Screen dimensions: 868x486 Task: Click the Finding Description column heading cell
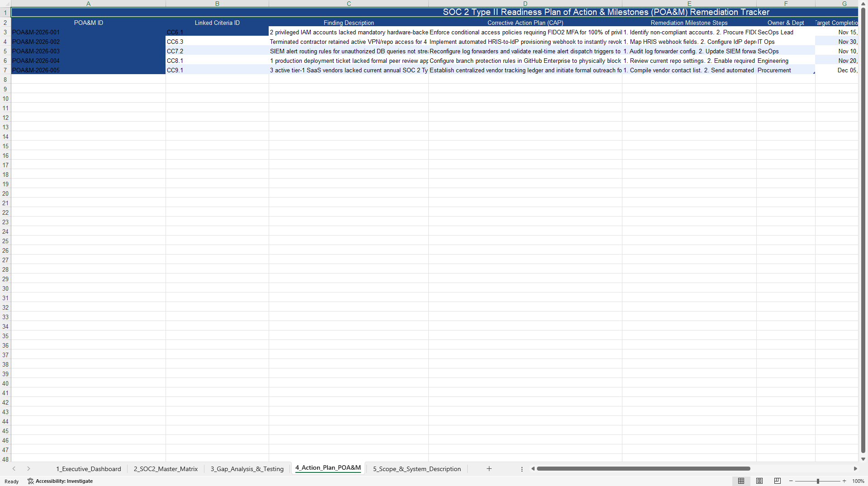coord(349,23)
